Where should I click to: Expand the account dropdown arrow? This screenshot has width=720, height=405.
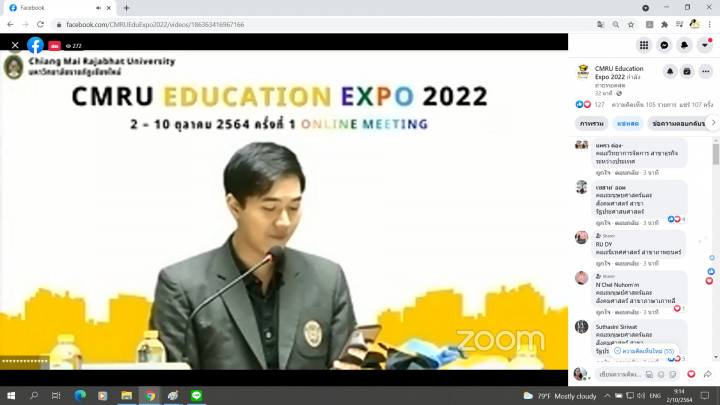(x=704, y=45)
